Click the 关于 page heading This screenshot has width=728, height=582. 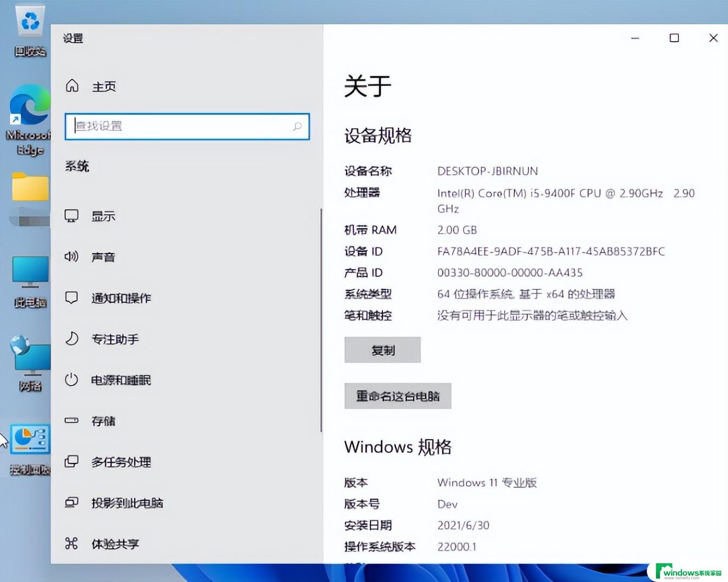[x=367, y=86]
